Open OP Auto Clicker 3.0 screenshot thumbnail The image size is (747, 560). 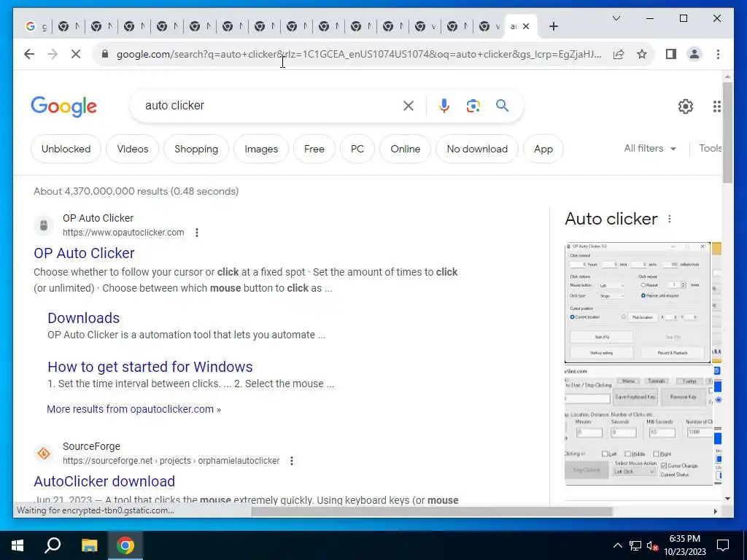coord(637,303)
